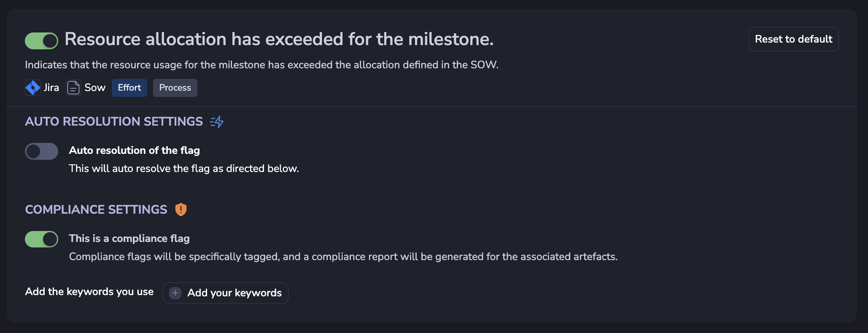Click 'This is a compliance flag' label
Screen dimensions: 868x333
[129, 239]
